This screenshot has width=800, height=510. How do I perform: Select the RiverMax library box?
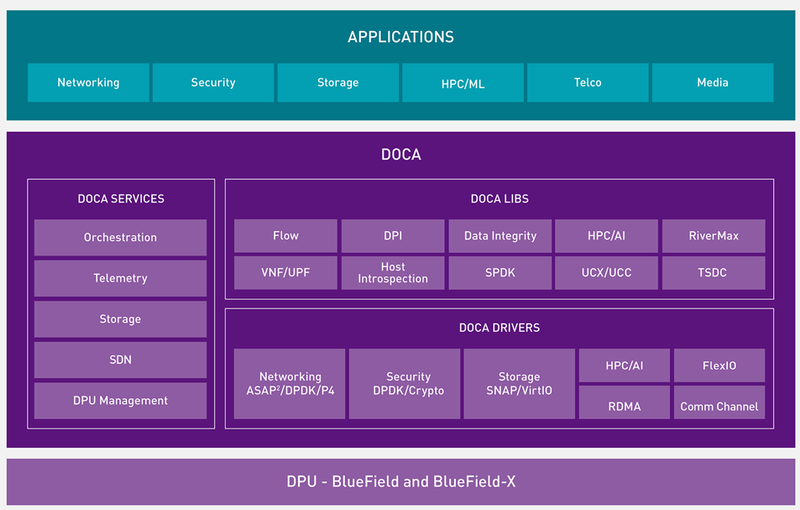pos(714,236)
